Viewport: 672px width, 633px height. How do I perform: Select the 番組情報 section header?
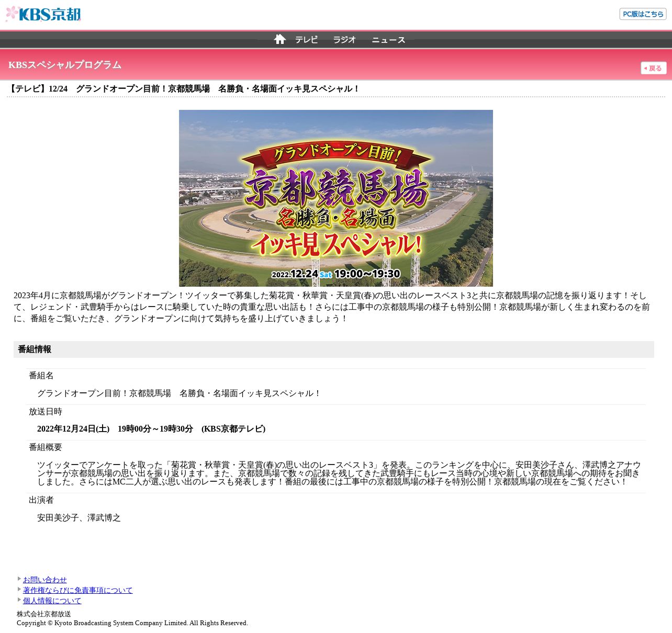334,349
